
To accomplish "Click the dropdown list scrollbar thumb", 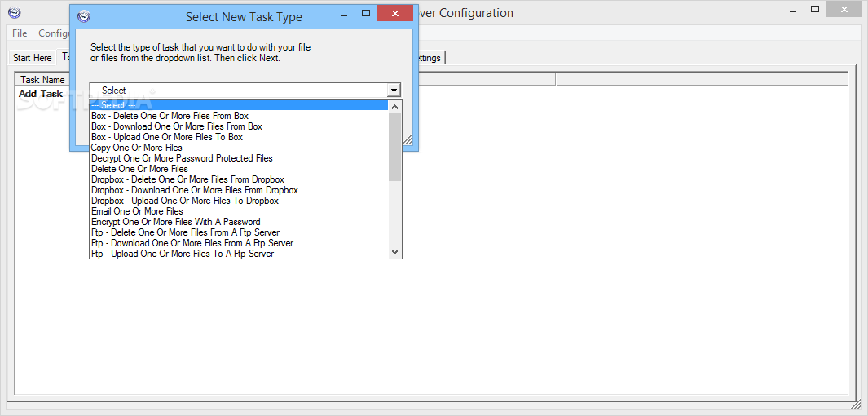I will click(394, 148).
